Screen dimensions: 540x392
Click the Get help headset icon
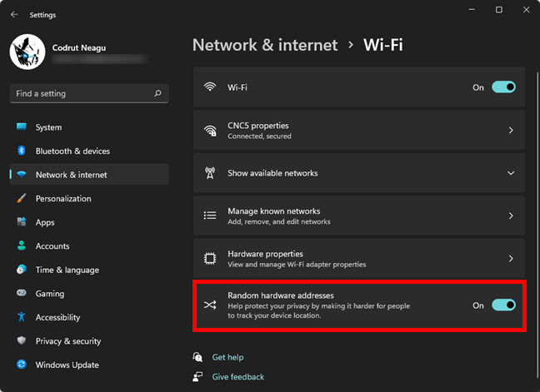pos(197,357)
